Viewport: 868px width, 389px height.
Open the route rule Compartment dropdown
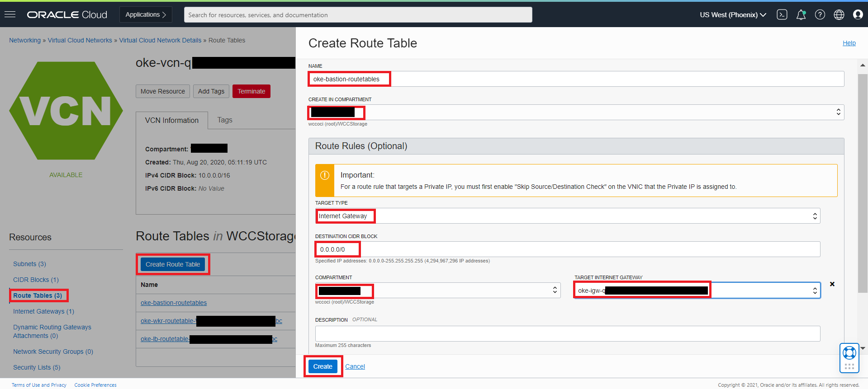click(438, 290)
